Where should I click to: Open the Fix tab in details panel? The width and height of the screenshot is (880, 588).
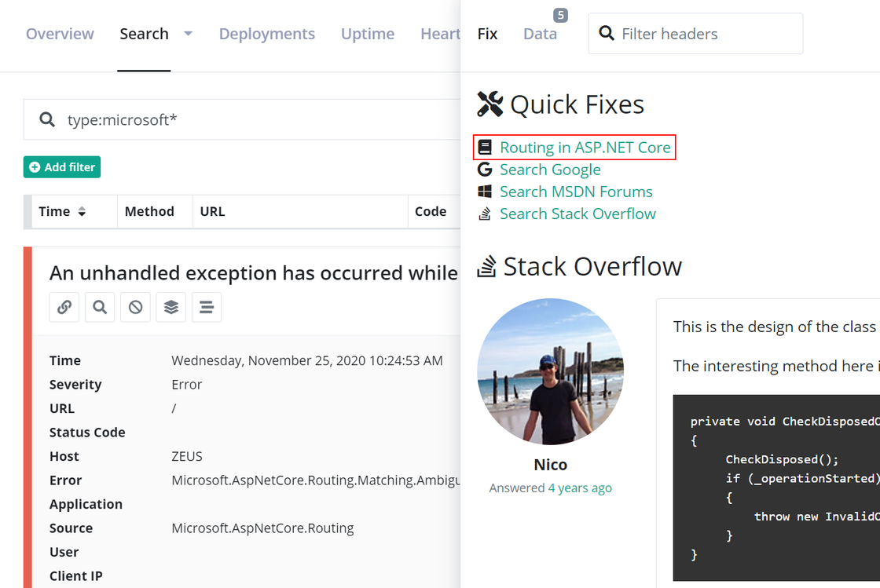(x=487, y=34)
